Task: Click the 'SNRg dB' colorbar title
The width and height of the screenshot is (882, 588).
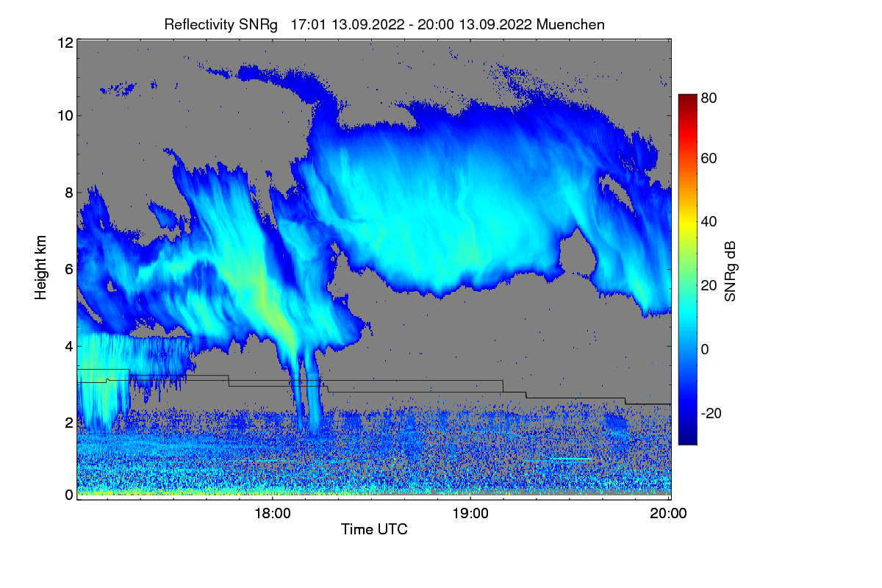Action: click(730, 270)
